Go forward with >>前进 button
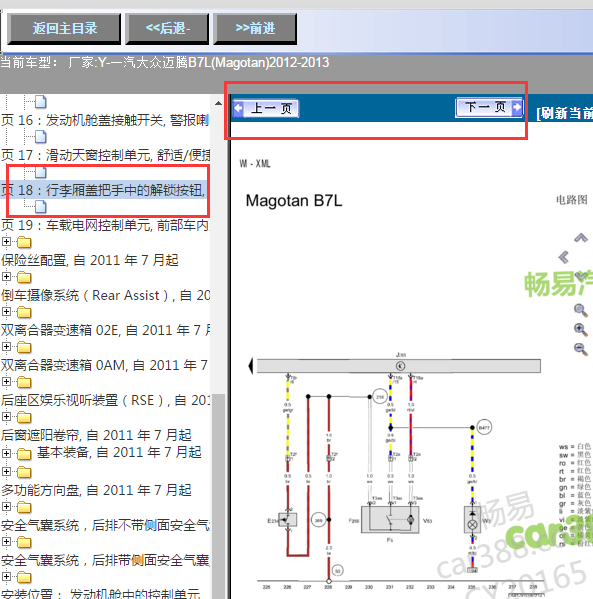 coord(255,29)
